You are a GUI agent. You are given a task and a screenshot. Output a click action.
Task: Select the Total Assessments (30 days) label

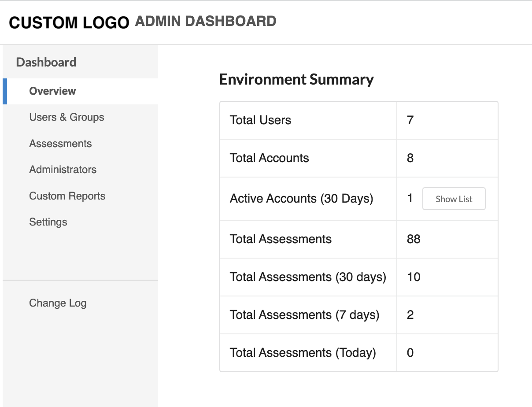click(x=308, y=277)
